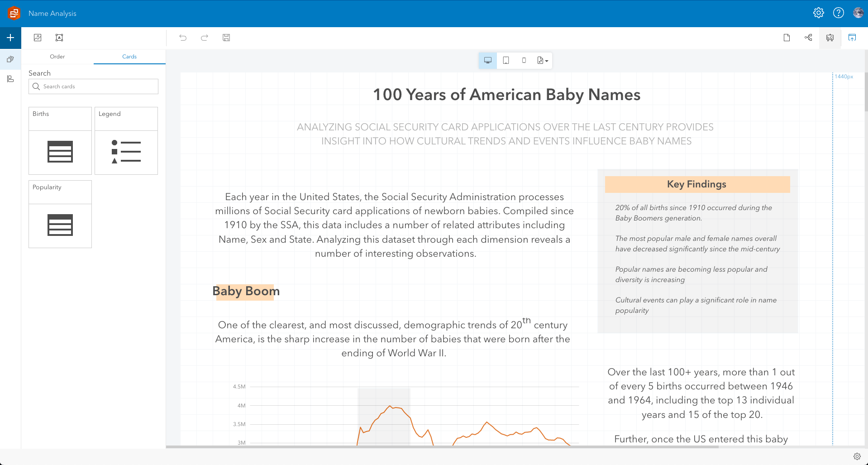868x465 pixels.
Task: Switch to mobile phone preview mode
Action: [x=524, y=60]
